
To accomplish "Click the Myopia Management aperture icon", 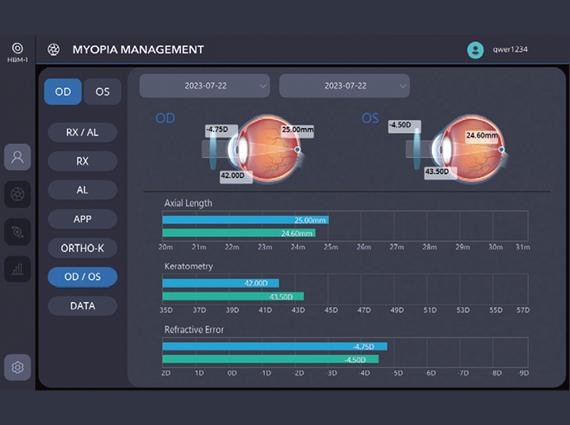I will point(54,49).
